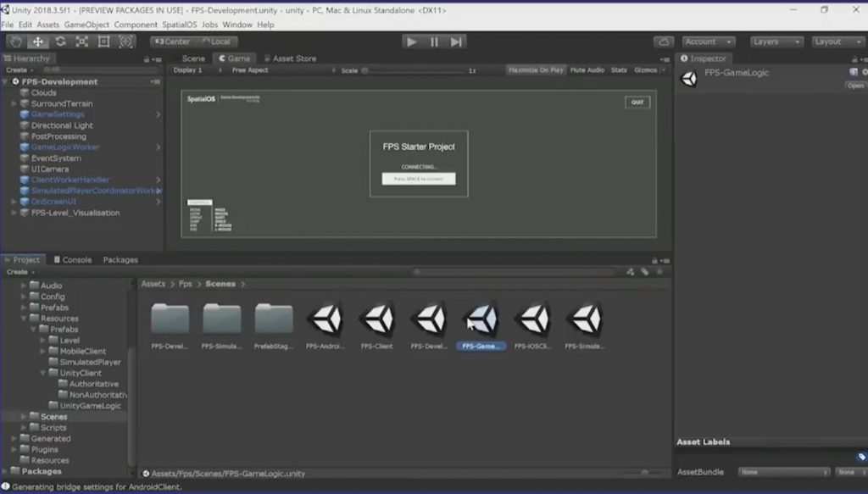
Task: Open the cloud services button
Action: point(664,42)
